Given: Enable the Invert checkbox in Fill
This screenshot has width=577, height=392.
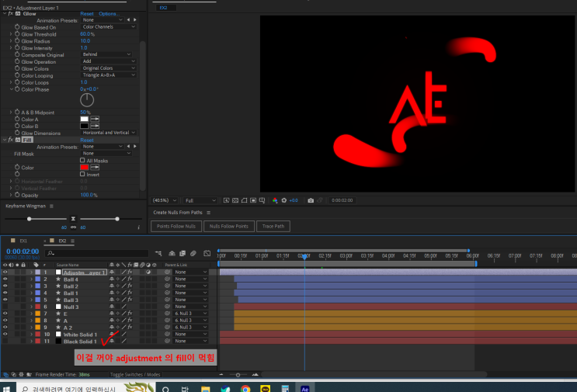Looking at the screenshot, I should [82, 174].
